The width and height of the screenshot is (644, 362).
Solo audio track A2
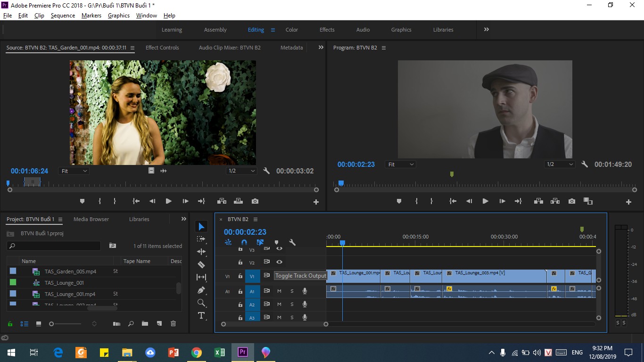point(292,304)
